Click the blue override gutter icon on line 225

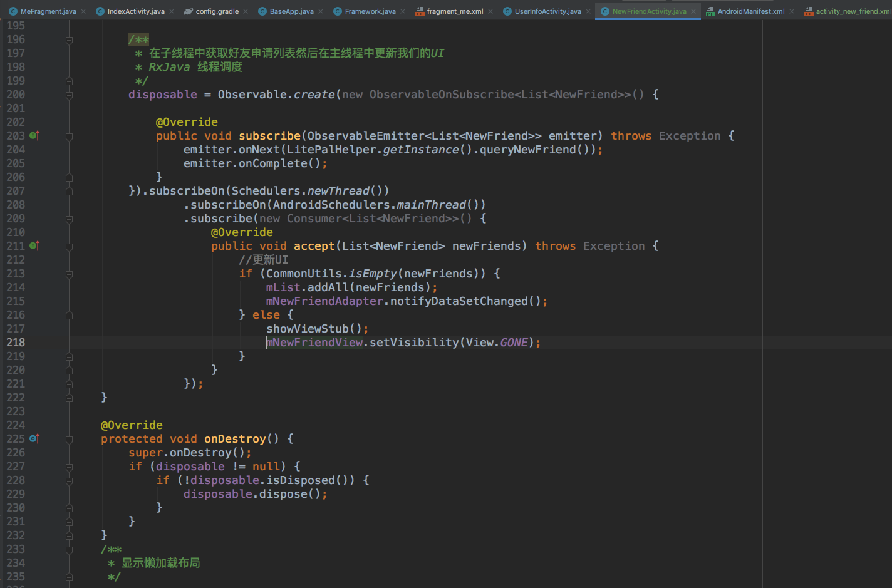coord(34,439)
